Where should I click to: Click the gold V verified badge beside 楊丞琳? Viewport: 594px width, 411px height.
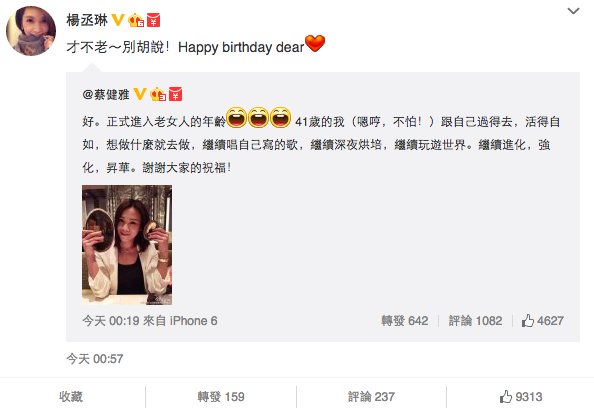(118, 20)
